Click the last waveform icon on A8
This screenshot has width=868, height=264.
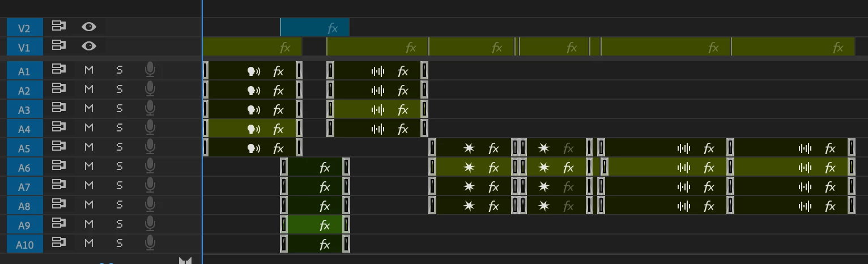click(x=805, y=206)
